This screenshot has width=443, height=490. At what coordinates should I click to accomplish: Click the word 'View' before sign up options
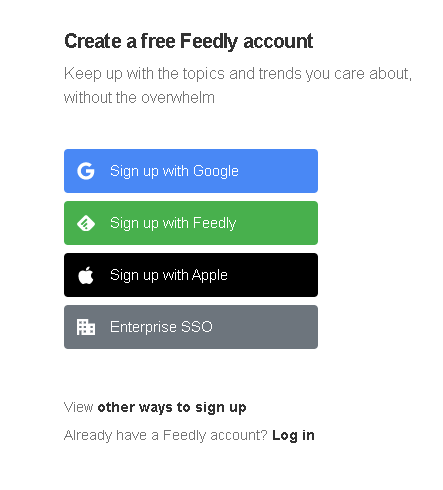pyautogui.click(x=79, y=407)
